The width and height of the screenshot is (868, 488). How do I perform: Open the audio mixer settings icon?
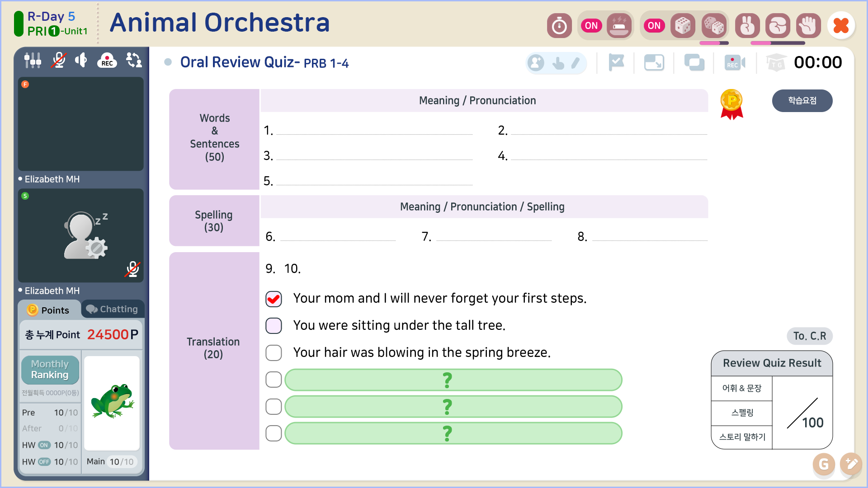(x=33, y=60)
